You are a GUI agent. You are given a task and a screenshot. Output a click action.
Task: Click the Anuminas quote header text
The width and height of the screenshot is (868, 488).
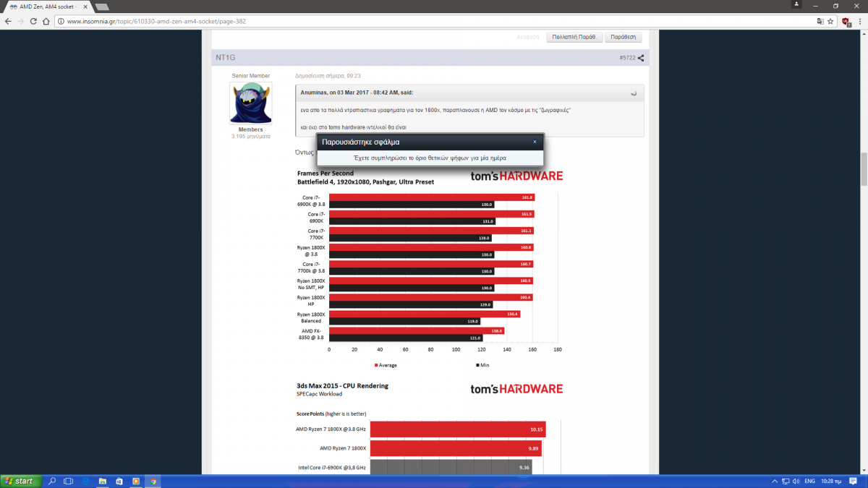click(357, 93)
